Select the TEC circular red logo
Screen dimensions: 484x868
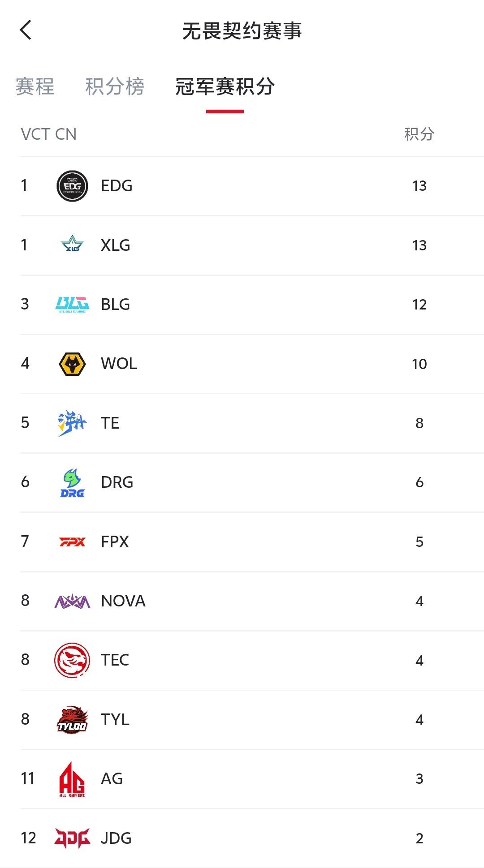click(x=72, y=660)
